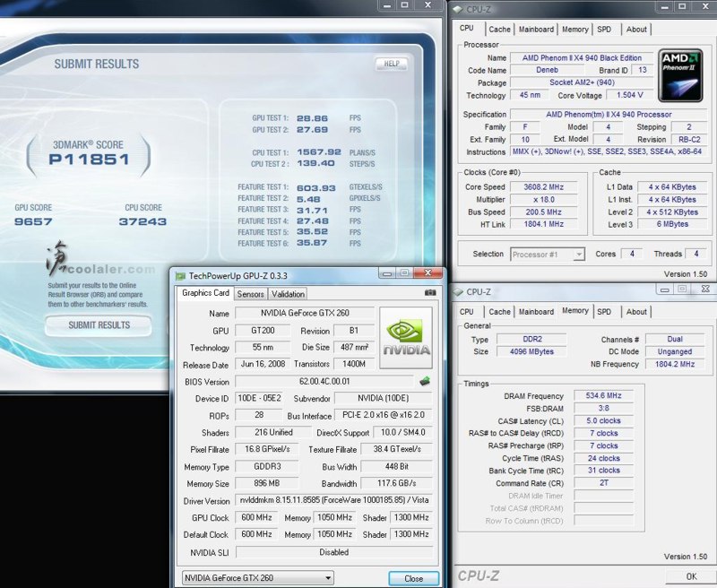Click OK in the CPU-Z memory window

coord(691,576)
